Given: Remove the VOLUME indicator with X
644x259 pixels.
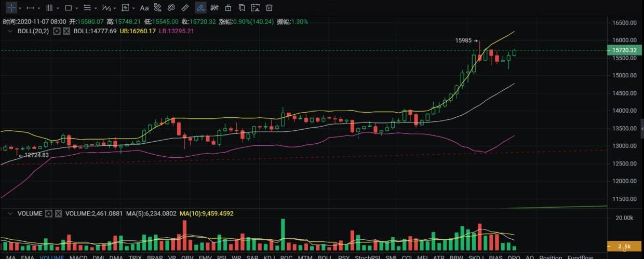Looking at the screenshot, I should click(x=59, y=213).
